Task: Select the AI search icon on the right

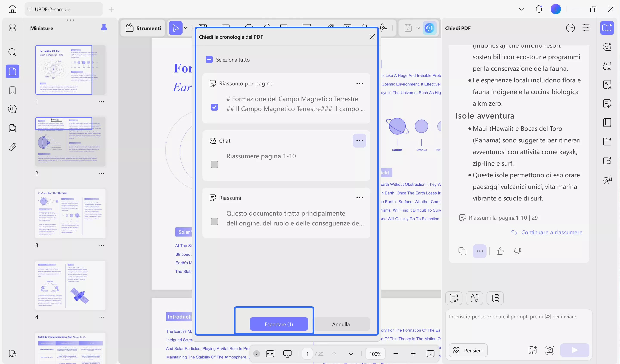Action: pyautogui.click(x=607, y=161)
